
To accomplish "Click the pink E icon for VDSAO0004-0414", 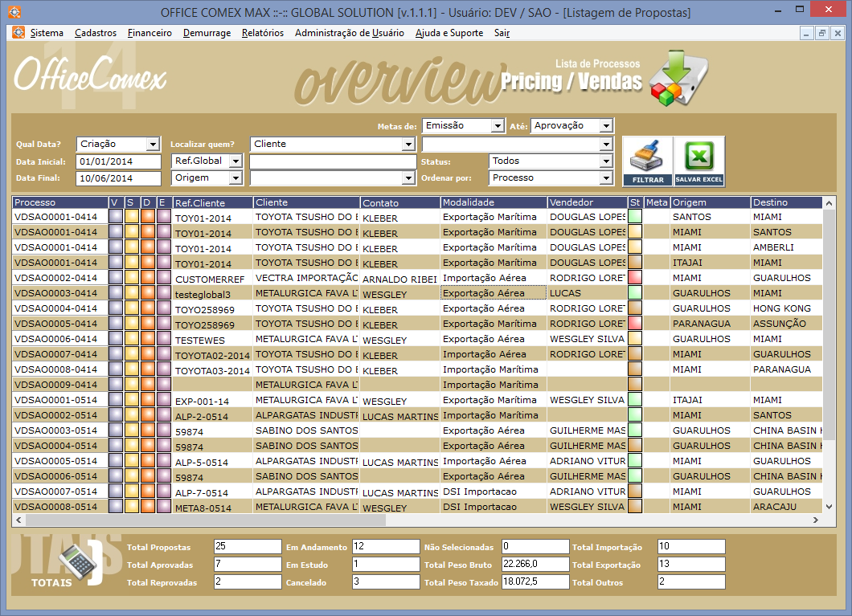I will click(x=164, y=308).
